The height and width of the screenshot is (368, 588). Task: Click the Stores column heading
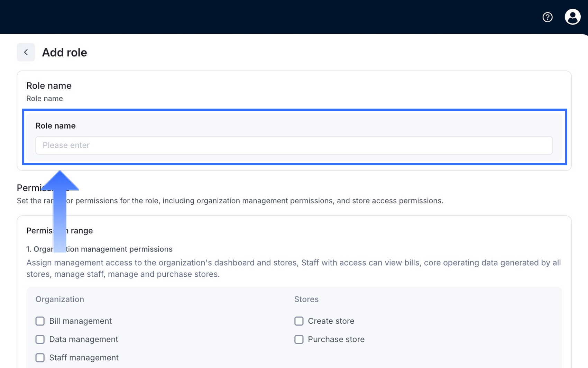tap(306, 299)
